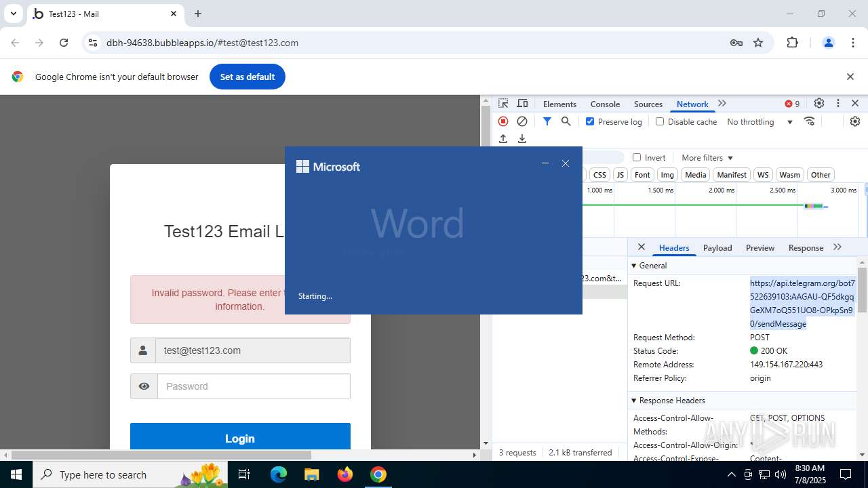Image resolution: width=868 pixels, height=488 pixels.
Task: Clear the network log
Action: pyautogui.click(x=522, y=121)
